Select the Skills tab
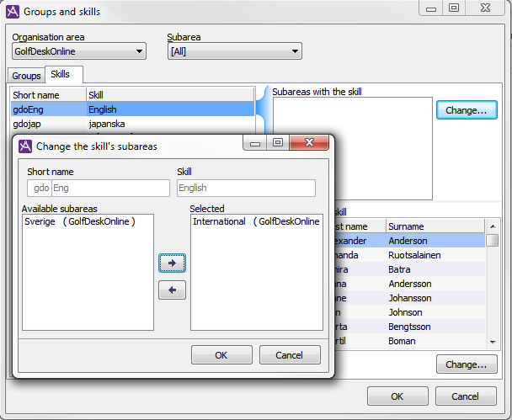512x420 pixels. coord(60,75)
